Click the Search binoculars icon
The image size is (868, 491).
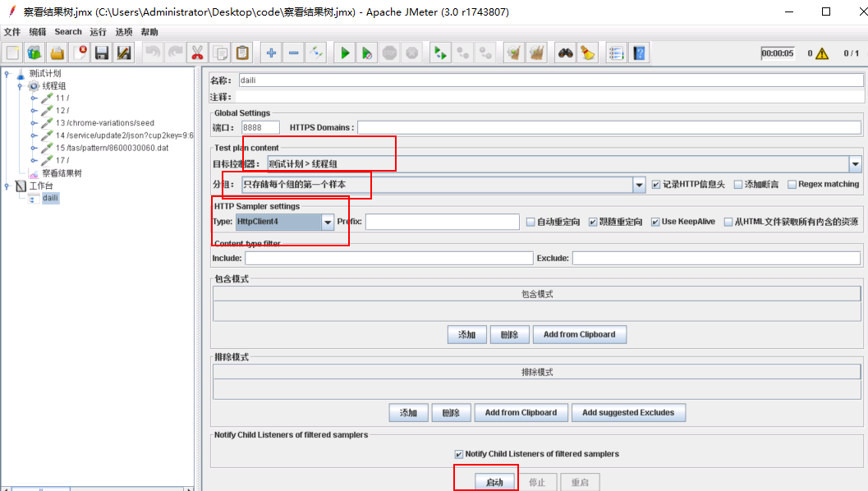coord(565,53)
